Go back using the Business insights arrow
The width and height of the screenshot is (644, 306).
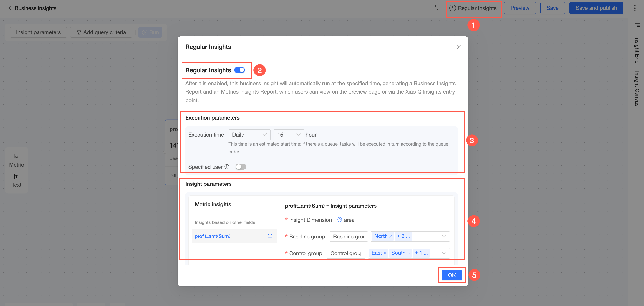10,8
